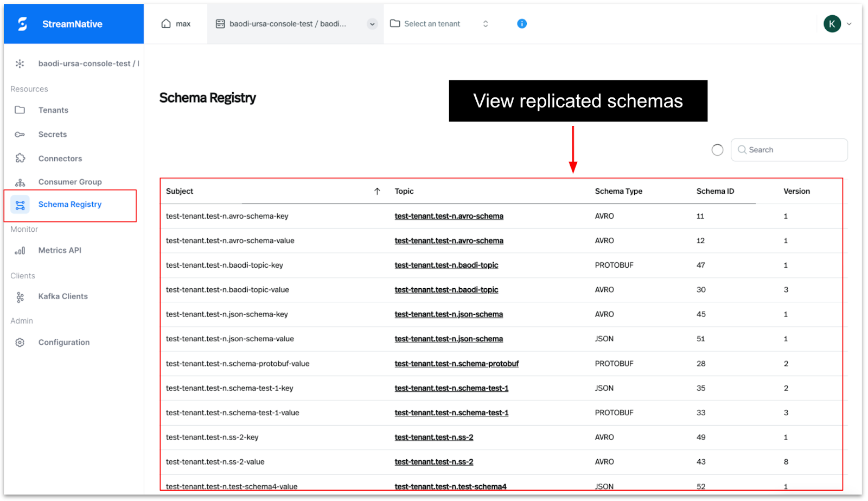
Task: Click the K user avatar
Action: coord(832,24)
